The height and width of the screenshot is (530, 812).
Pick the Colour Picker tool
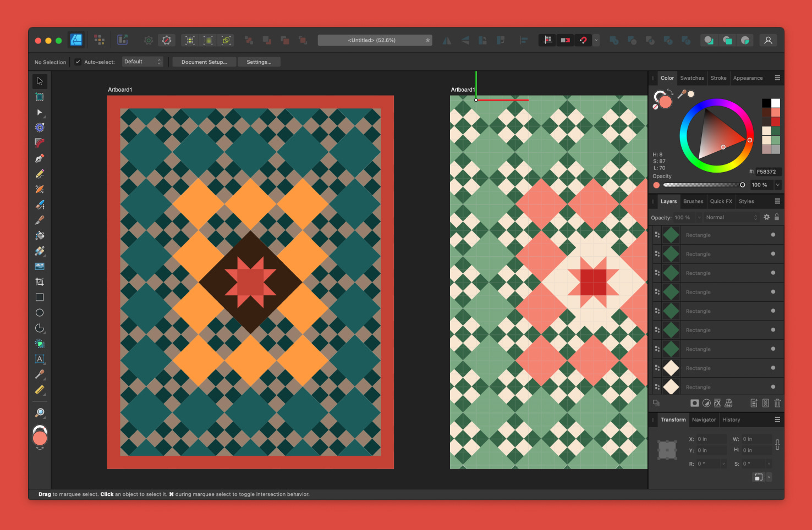click(39, 375)
